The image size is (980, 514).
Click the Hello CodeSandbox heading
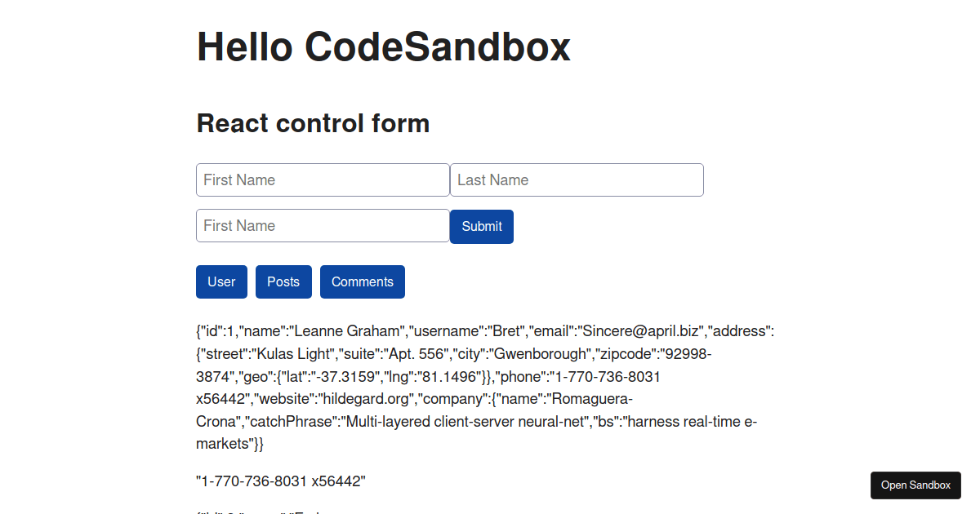pyautogui.click(x=384, y=47)
